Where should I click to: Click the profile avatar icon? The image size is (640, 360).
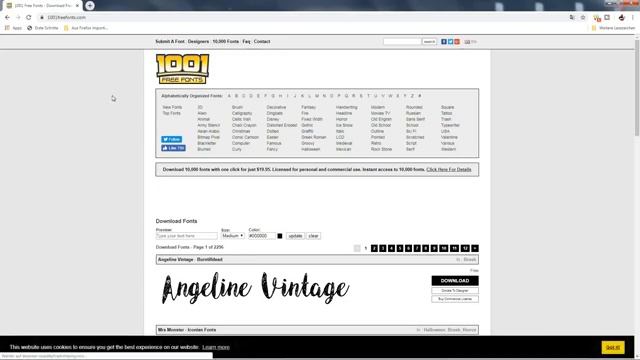pyautogui.click(x=622, y=18)
